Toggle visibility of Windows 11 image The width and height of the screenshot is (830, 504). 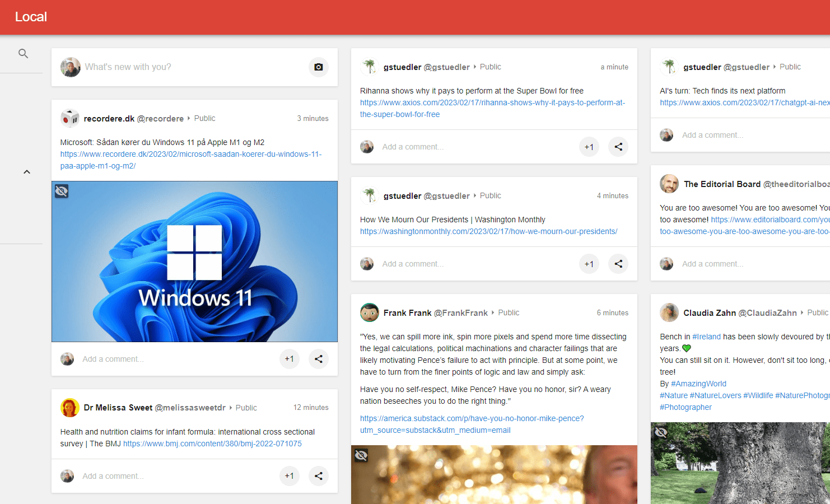pos(62,192)
